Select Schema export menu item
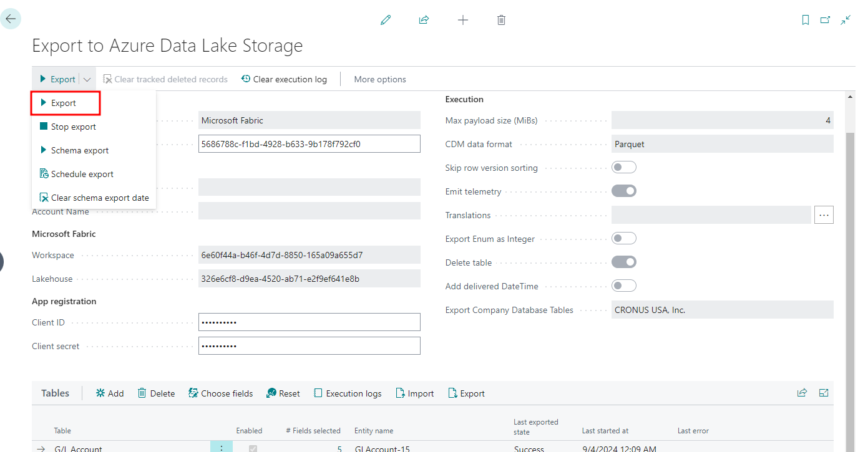This screenshot has width=868, height=452. click(x=94, y=150)
